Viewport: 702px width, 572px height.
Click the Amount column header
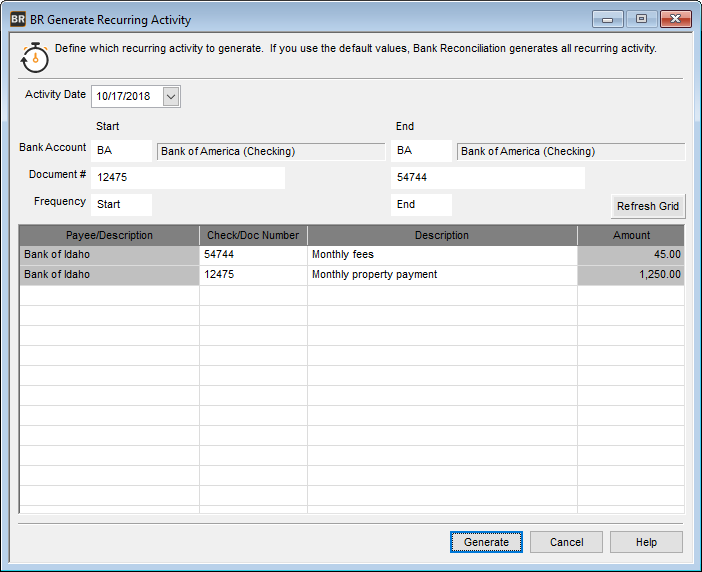click(x=631, y=235)
